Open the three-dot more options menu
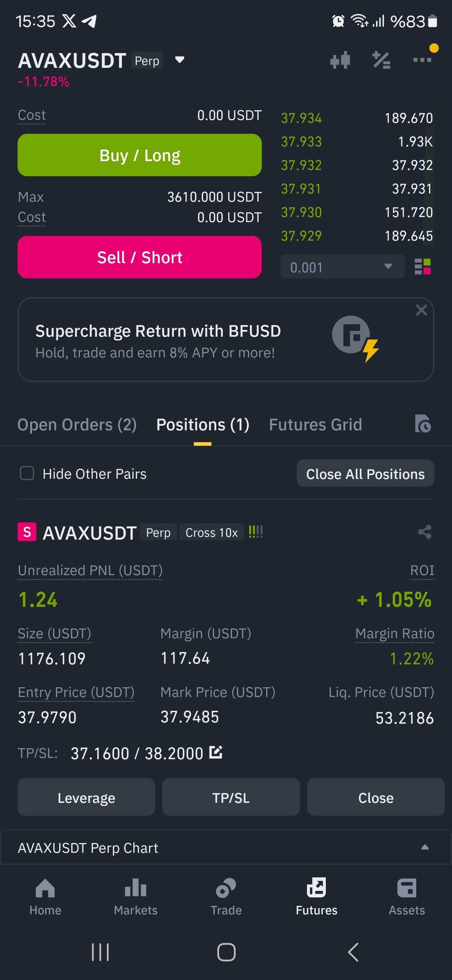Screen dimensions: 452x980 (x=422, y=60)
